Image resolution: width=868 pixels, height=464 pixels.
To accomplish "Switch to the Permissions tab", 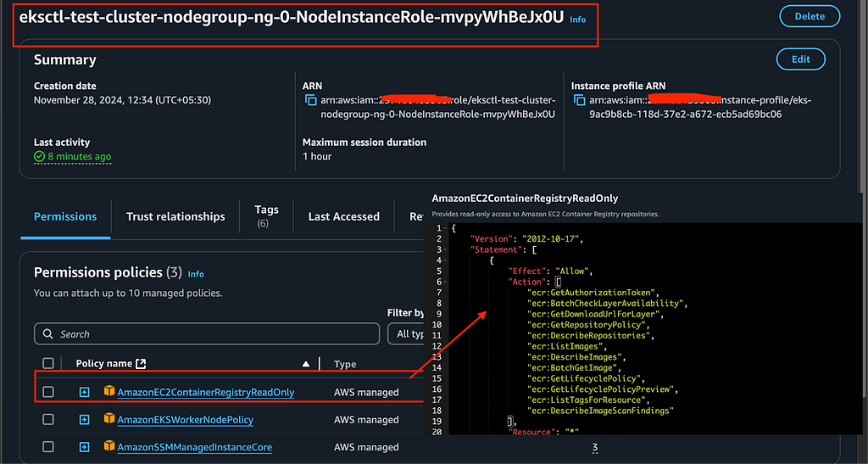I will pyautogui.click(x=65, y=216).
